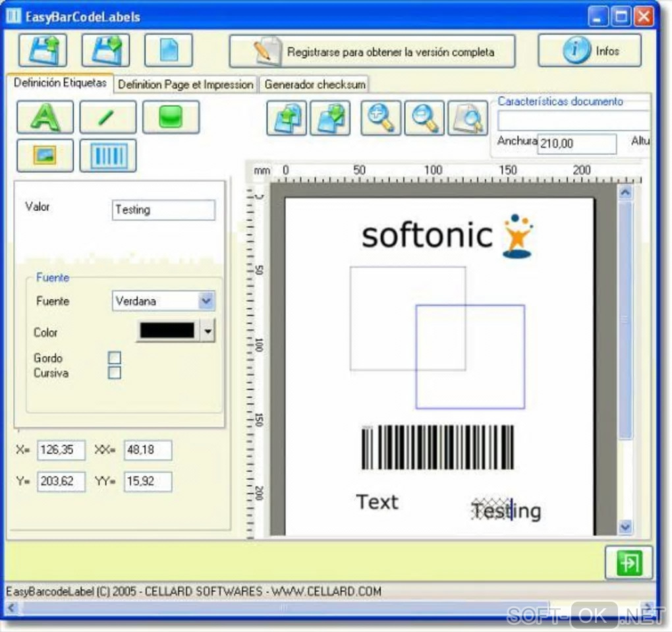672x632 pixels.
Task: Click the Características documento name field
Action: coord(573,121)
